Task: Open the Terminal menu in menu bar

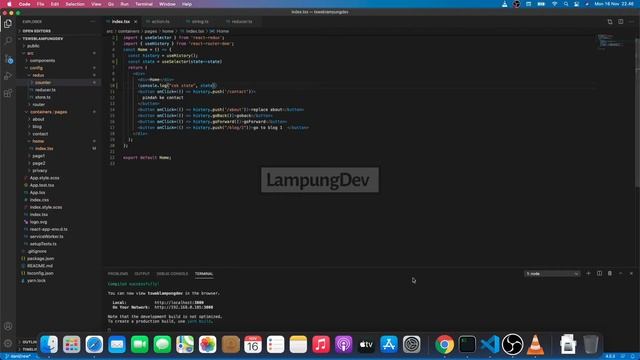Action: click(x=144, y=4)
